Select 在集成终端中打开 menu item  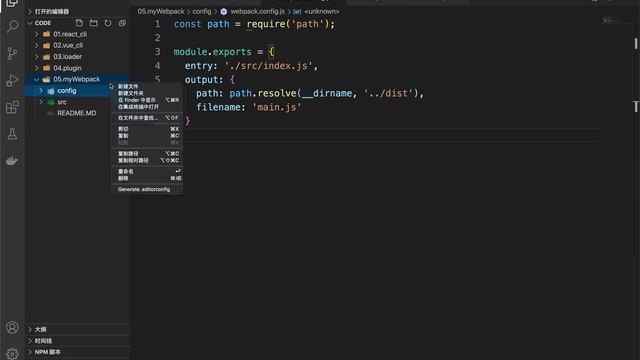pyautogui.click(x=147, y=107)
